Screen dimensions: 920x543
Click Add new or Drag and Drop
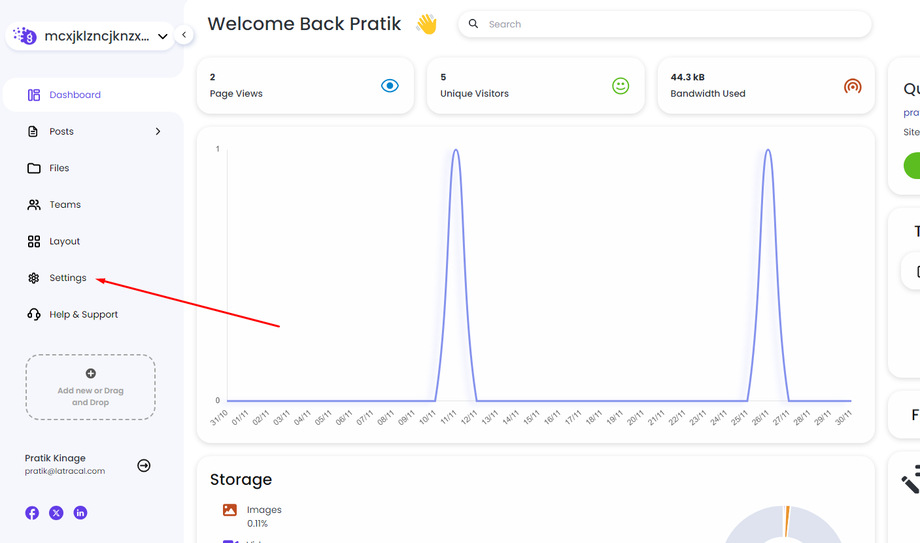click(90, 387)
